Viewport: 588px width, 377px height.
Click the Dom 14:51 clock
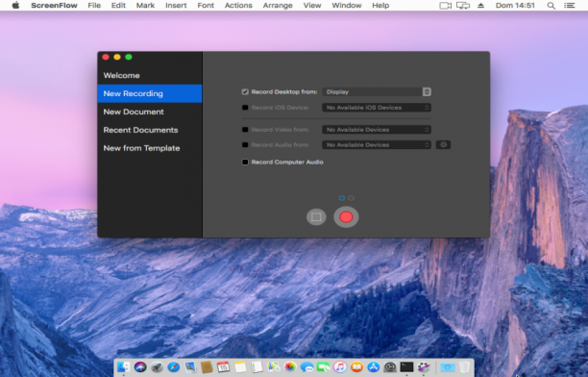515,6
